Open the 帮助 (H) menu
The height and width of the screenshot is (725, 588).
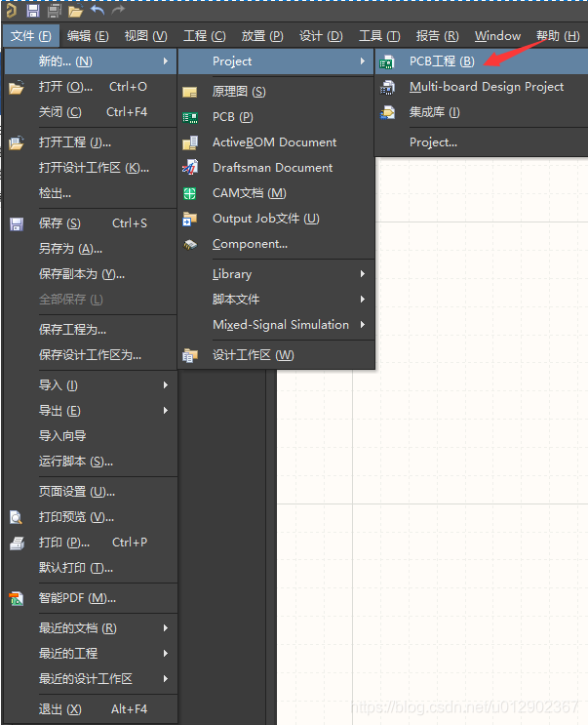(558, 35)
